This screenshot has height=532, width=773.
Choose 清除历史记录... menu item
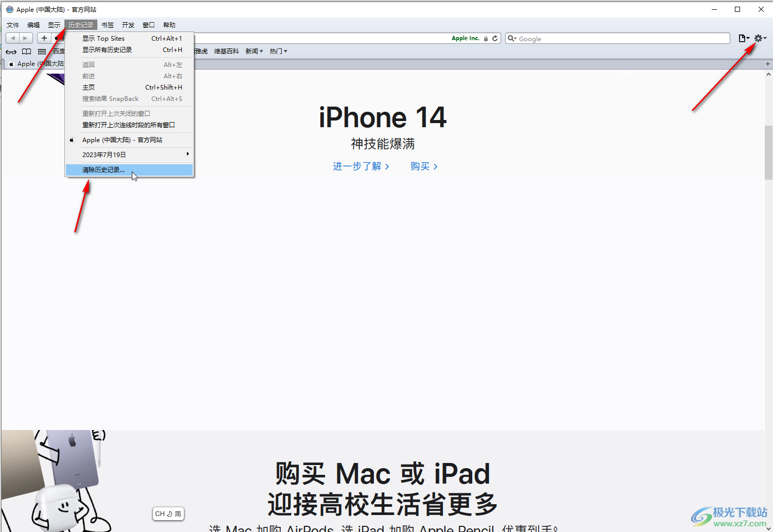tap(129, 170)
